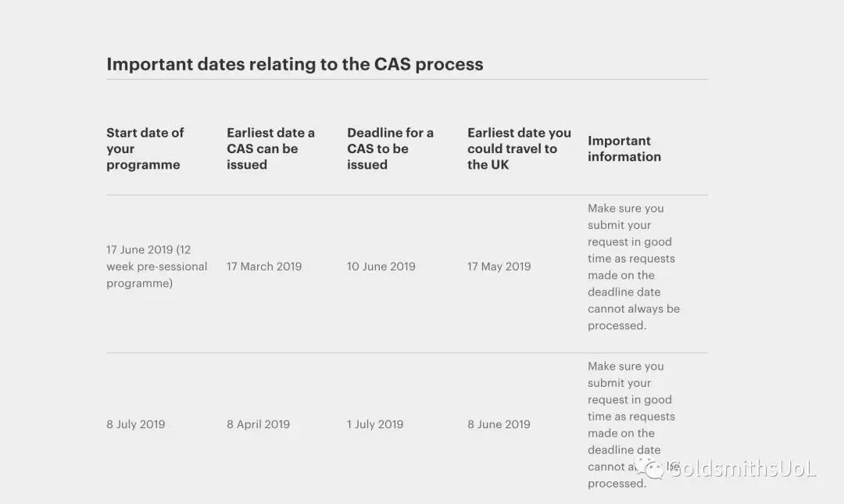
Task: Click the '17 June 2019 (12 week pre-sessional programme)' cell
Action: (x=156, y=266)
